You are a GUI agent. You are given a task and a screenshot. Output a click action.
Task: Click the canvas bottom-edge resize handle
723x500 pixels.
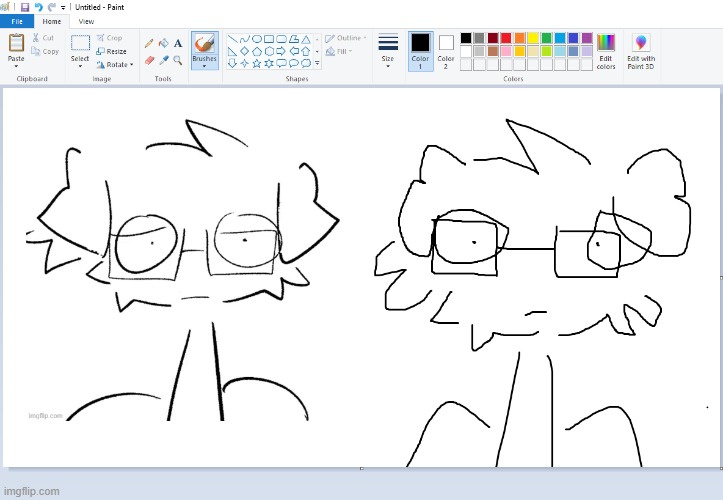tap(362, 469)
